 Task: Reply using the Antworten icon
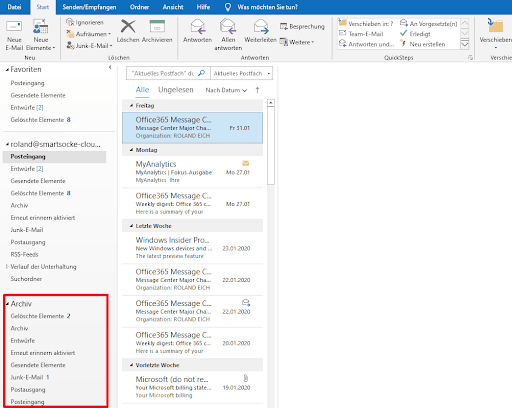tap(197, 31)
